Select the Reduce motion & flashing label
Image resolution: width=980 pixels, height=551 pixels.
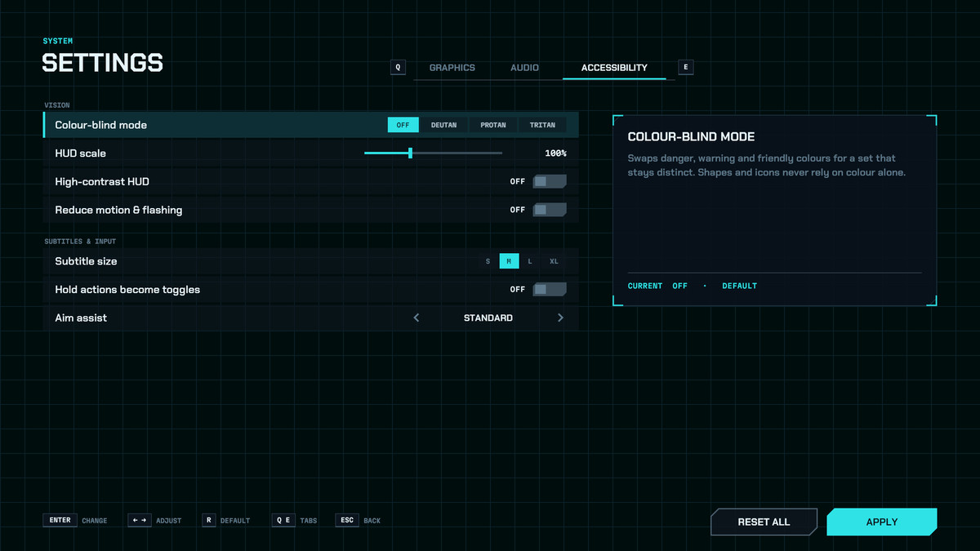pyautogui.click(x=118, y=210)
